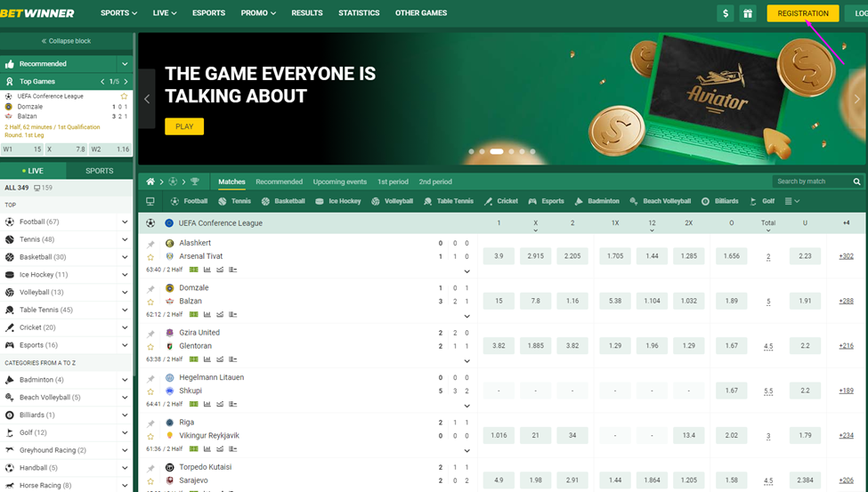Select Basketball in the sport filter bar
This screenshot has height=492, width=868.
coord(283,201)
